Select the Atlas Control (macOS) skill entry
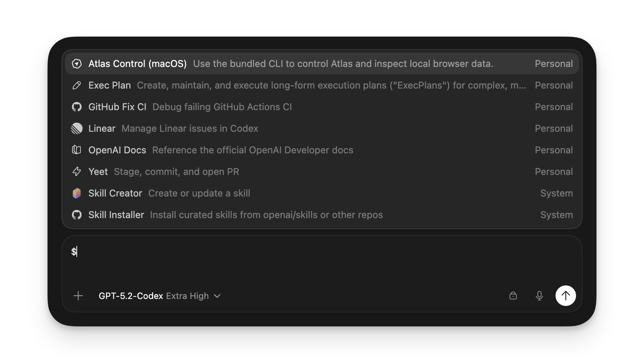 coord(256,63)
